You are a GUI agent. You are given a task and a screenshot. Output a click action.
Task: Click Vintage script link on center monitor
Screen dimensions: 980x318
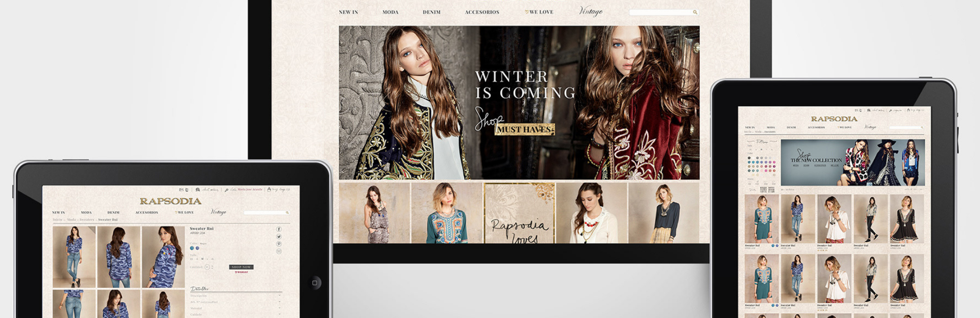[590, 11]
